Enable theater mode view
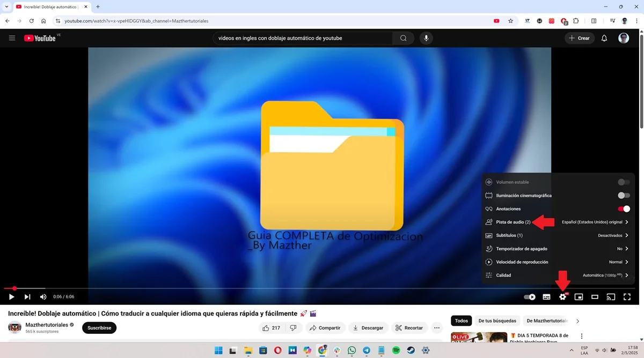Image resolution: width=644 pixels, height=358 pixels. 595,297
